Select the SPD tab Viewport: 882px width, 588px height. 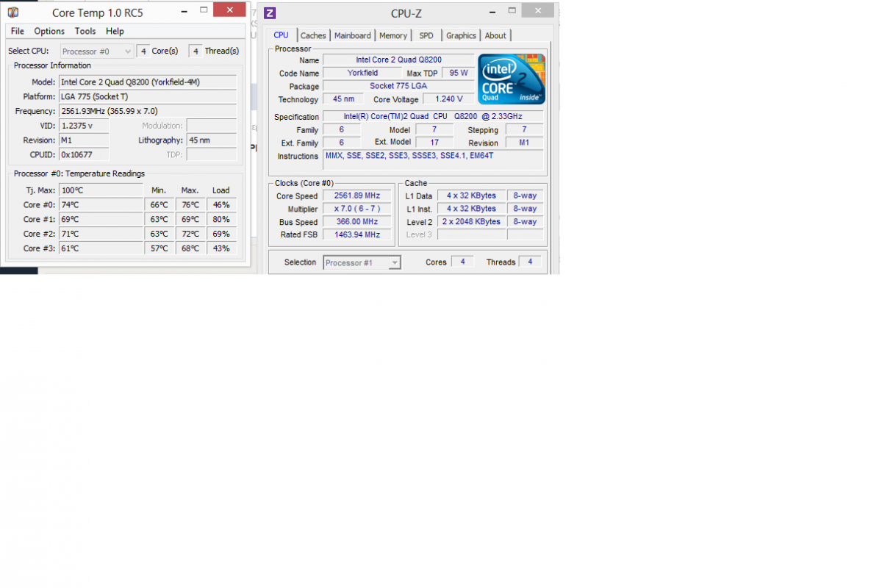pos(426,35)
